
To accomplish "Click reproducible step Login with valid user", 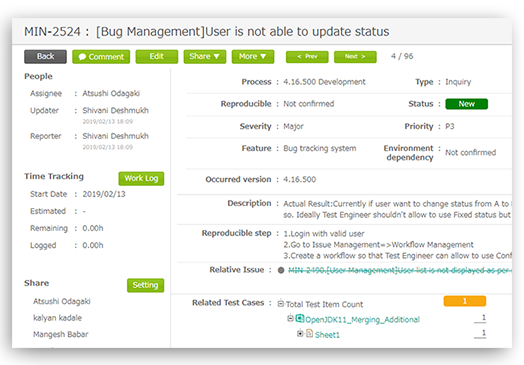I will point(324,234).
